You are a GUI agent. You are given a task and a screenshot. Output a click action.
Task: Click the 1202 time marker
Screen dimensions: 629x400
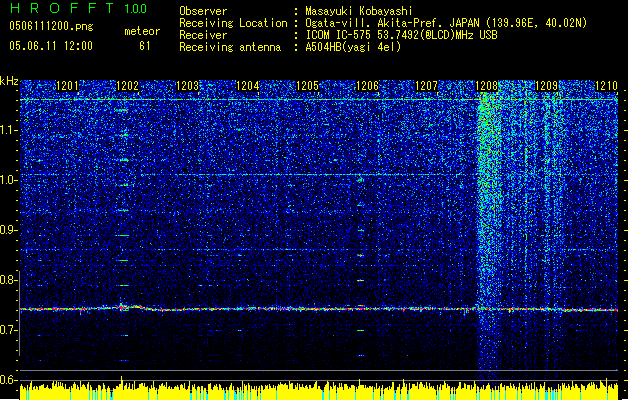127,86
